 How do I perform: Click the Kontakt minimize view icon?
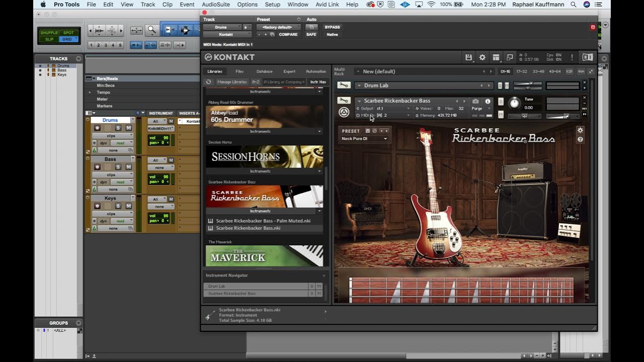coord(509,57)
